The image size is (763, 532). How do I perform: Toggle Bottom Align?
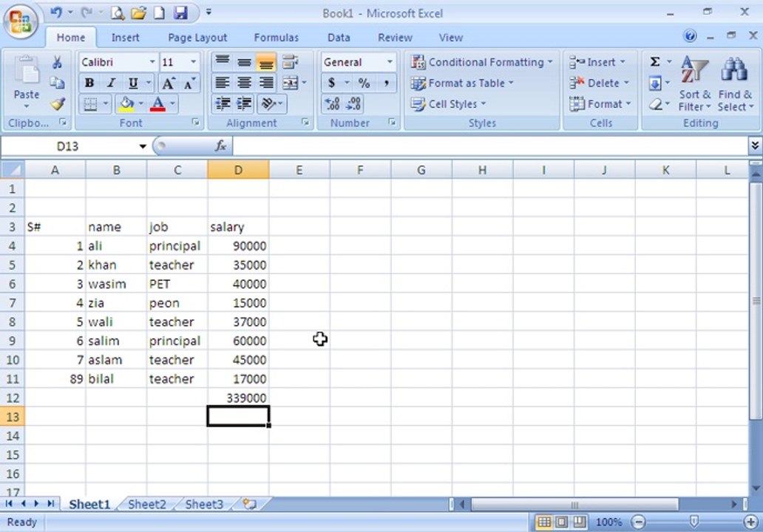(x=265, y=62)
